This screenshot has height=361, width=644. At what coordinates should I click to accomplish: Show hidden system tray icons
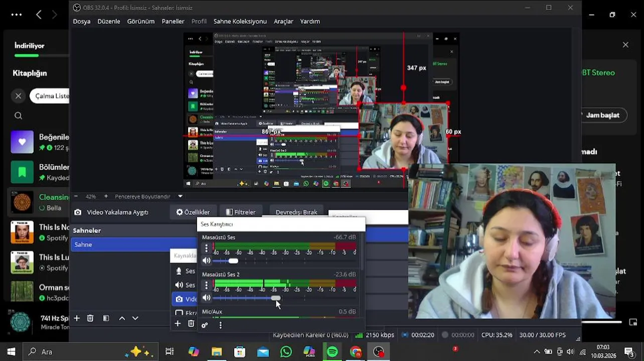[537, 351]
